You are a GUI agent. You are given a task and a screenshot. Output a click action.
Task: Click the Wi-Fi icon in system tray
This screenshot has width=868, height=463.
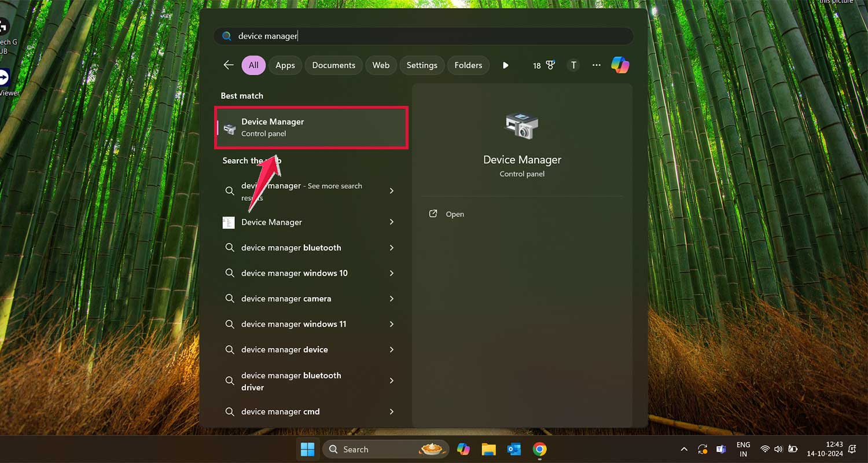tap(765, 449)
